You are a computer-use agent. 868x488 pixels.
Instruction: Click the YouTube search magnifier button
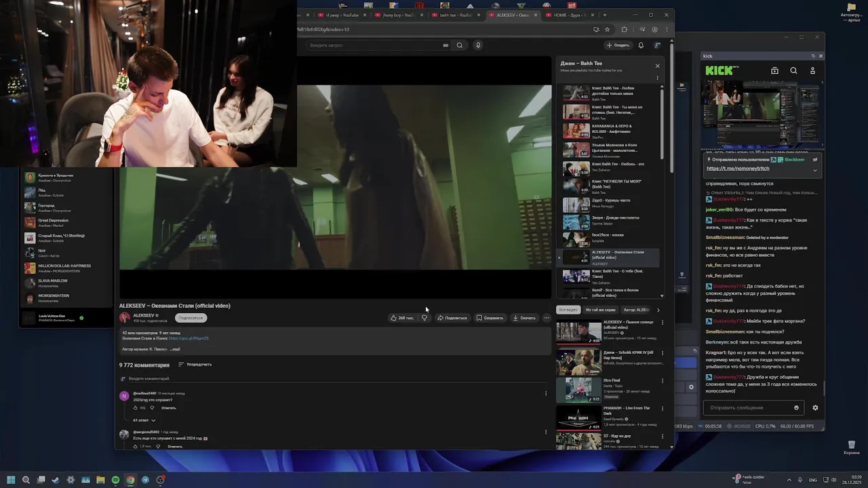coord(460,45)
